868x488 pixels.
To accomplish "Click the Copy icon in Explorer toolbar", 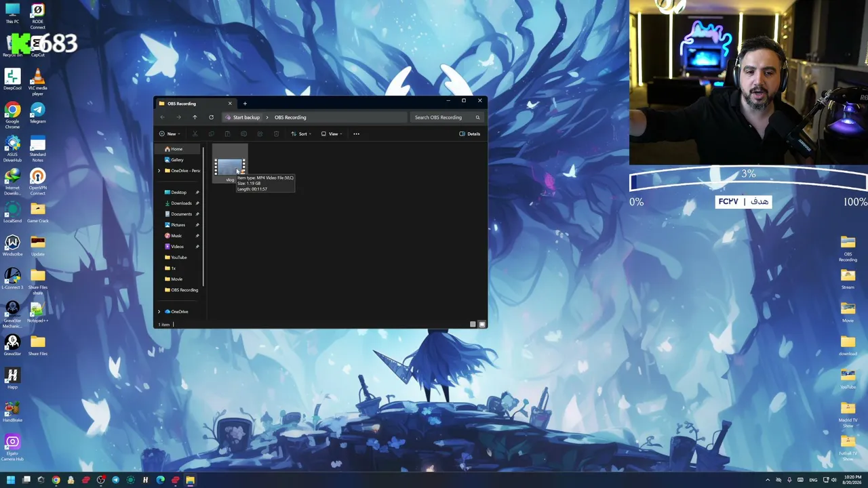I will 211,134.
